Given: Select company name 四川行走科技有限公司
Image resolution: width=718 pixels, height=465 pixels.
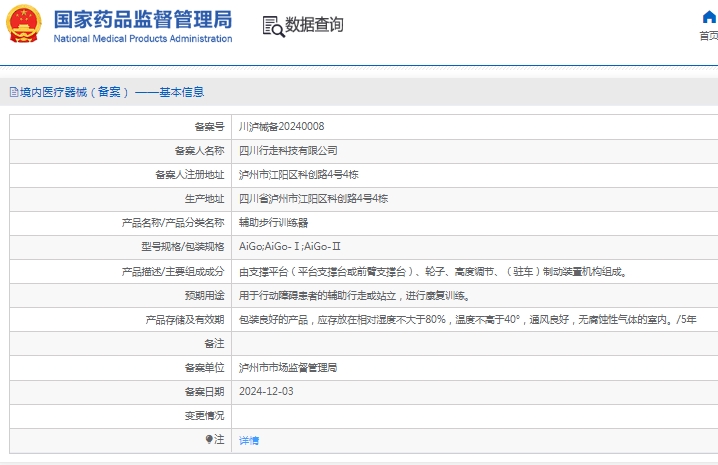Looking at the screenshot, I should click(288, 151).
